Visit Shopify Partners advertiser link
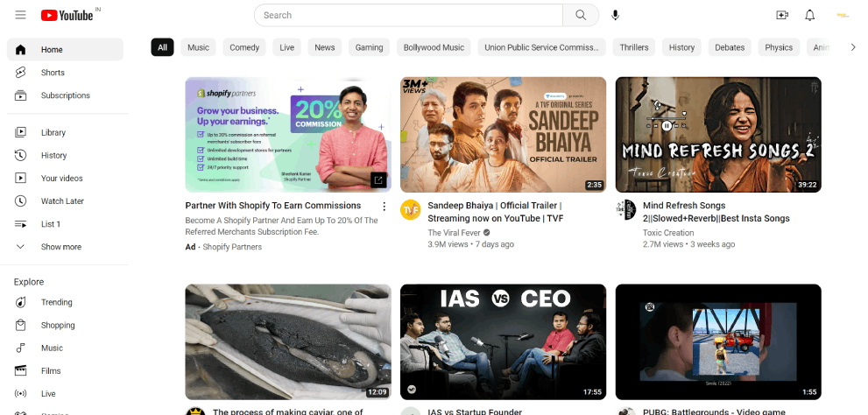 (232, 247)
